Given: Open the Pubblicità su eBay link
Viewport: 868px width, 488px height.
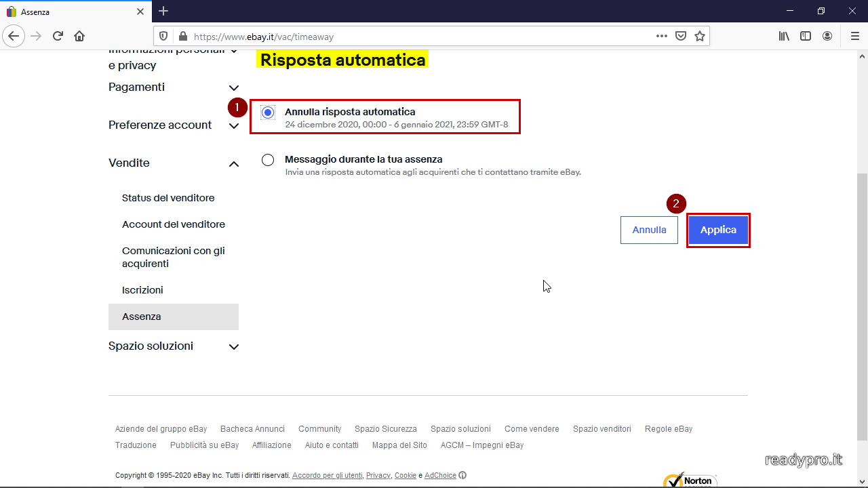Looking at the screenshot, I should click(204, 445).
